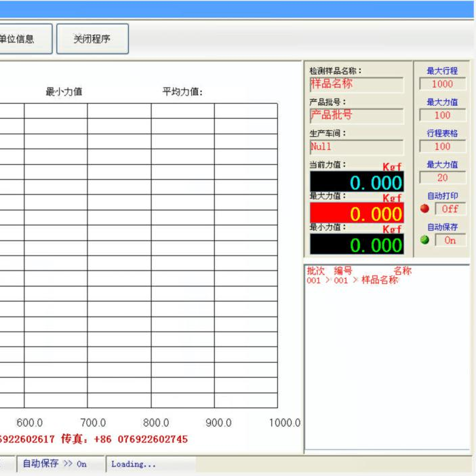The image size is (476, 476).
Task: Click the 行程表格 field showing 100
Action: [442, 146]
